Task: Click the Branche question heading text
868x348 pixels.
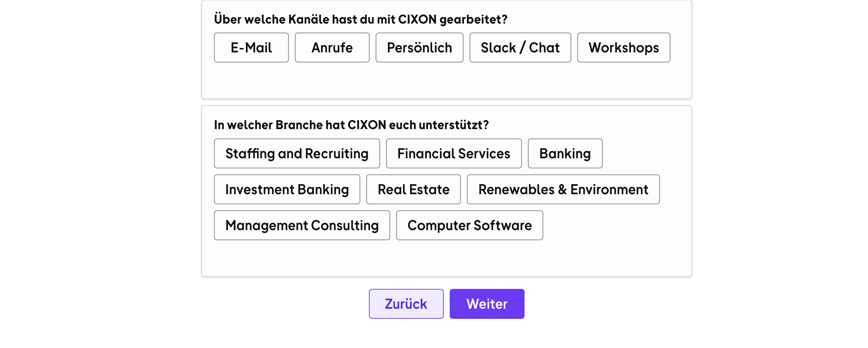Action: [351, 125]
